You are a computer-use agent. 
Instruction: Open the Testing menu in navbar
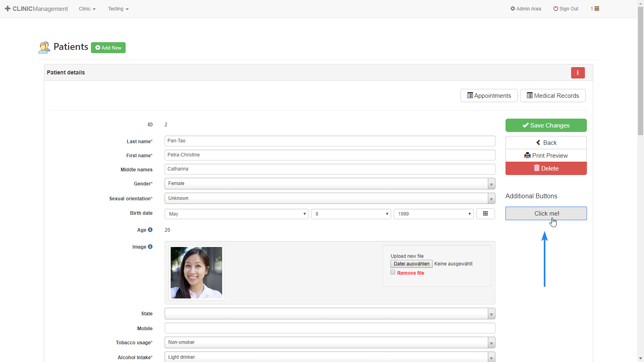point(118,9)
